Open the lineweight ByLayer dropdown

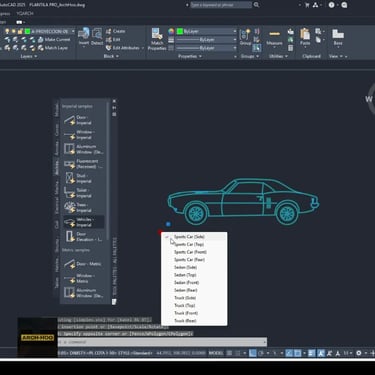coord(235,40)
